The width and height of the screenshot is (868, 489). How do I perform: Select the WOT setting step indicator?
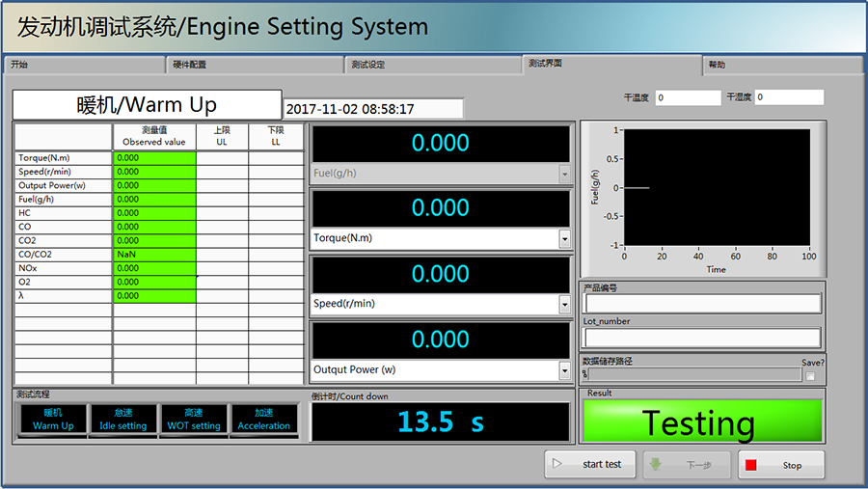[x=194, y=419]
